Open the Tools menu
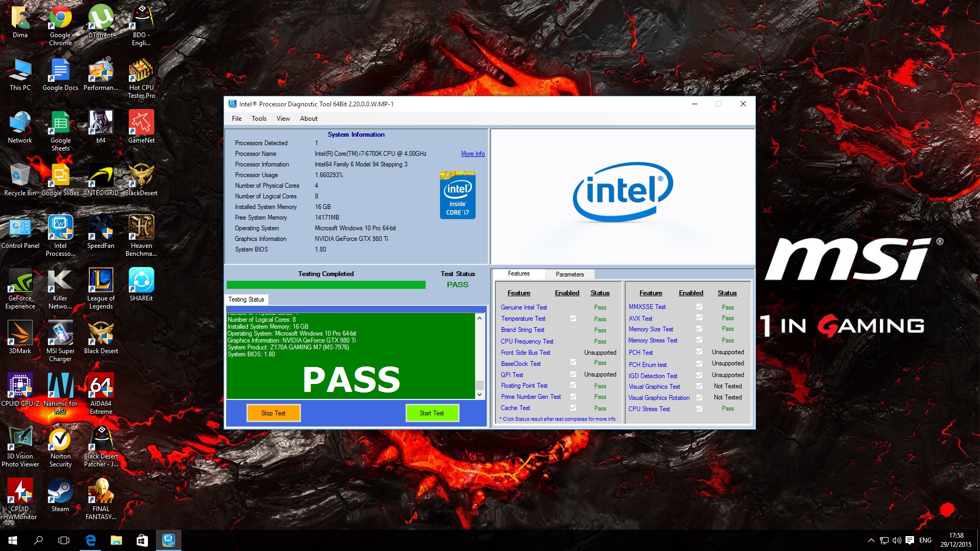This screenshot has width=980, height=551. pyautogui.click(x=259, y=119)
